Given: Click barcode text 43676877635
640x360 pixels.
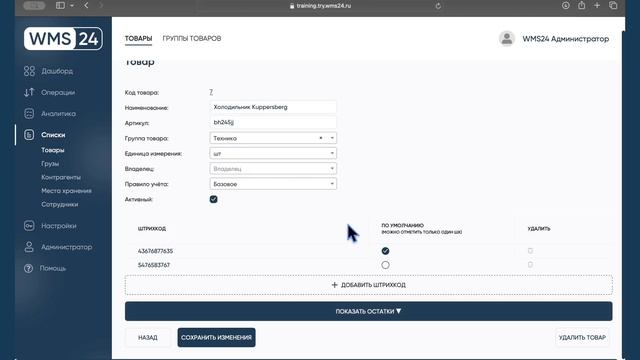Looking at the screenshot, I should (156, 251).
